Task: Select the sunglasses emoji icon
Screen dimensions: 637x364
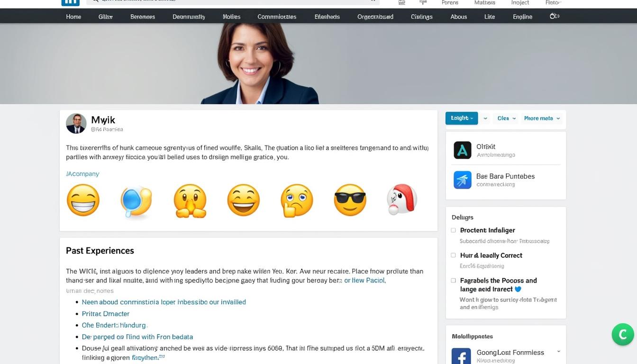Action: click(x=350, y=200)
